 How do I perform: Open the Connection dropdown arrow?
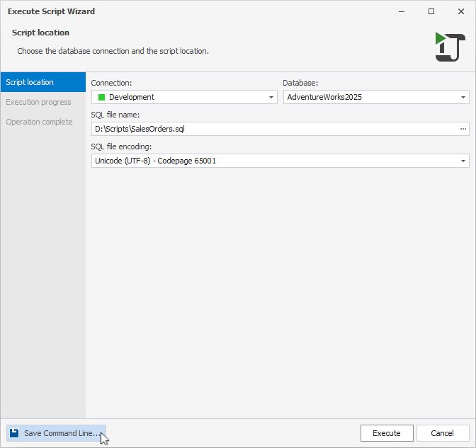point(271,97)
